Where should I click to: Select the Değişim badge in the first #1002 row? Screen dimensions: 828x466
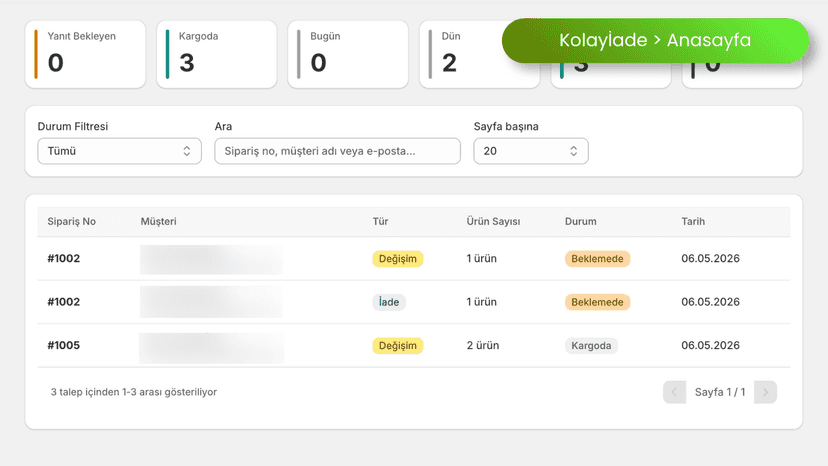[x=398, y=259]
